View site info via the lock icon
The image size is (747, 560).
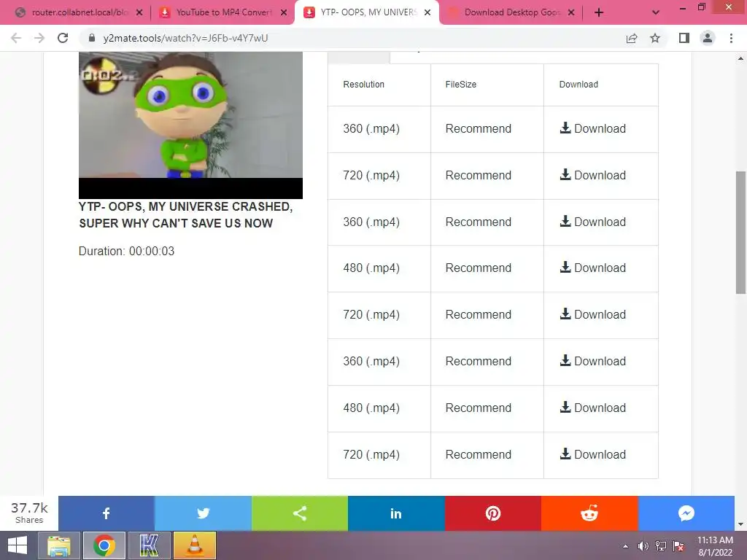point(92,38)
